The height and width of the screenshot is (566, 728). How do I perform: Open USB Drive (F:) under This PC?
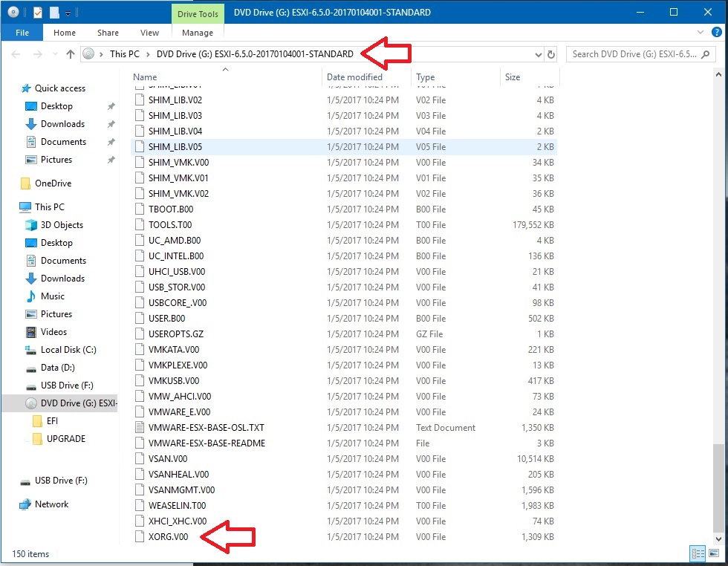[67, 386]
